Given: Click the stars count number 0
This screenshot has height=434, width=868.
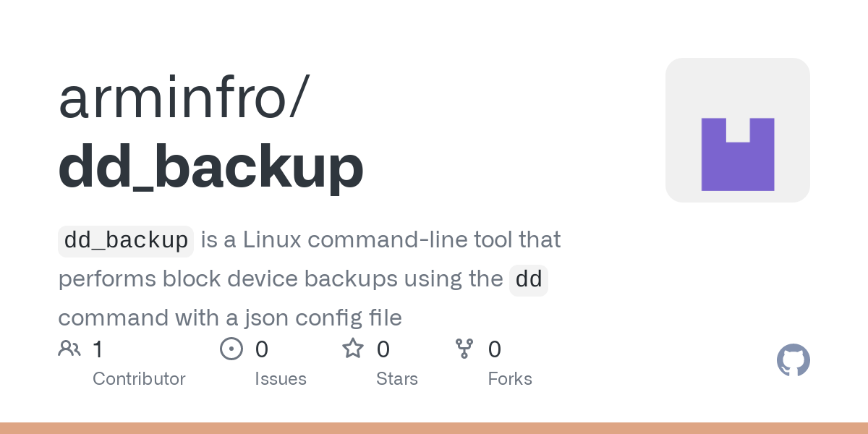Looking at the screenshot, I should tap(383, 349).
